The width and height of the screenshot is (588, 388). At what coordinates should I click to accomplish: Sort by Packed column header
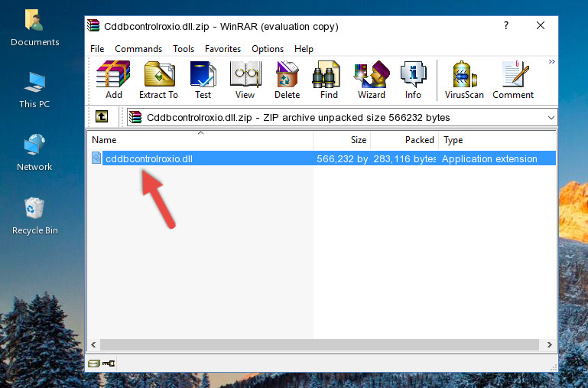[404, 140]
